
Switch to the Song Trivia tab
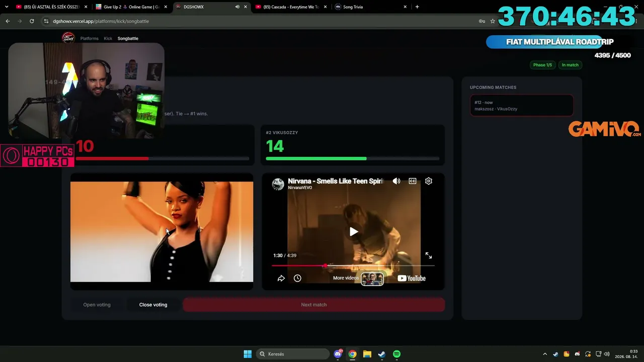point(370,7)
